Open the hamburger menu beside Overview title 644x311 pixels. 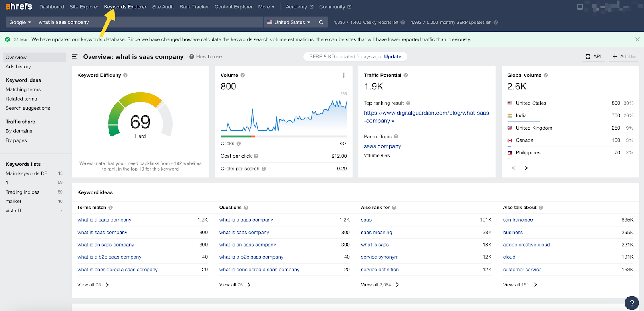pos(74,57)
